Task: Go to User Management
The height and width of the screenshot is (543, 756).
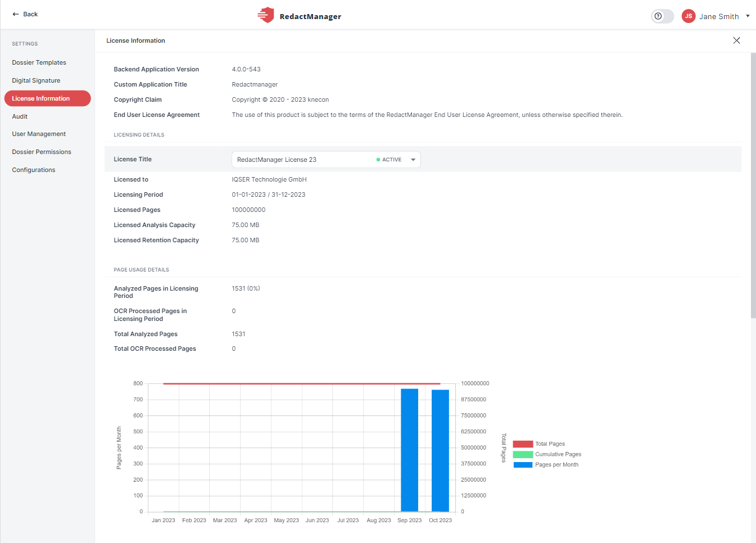Action: pyautogui.click(x=39, y=134)
